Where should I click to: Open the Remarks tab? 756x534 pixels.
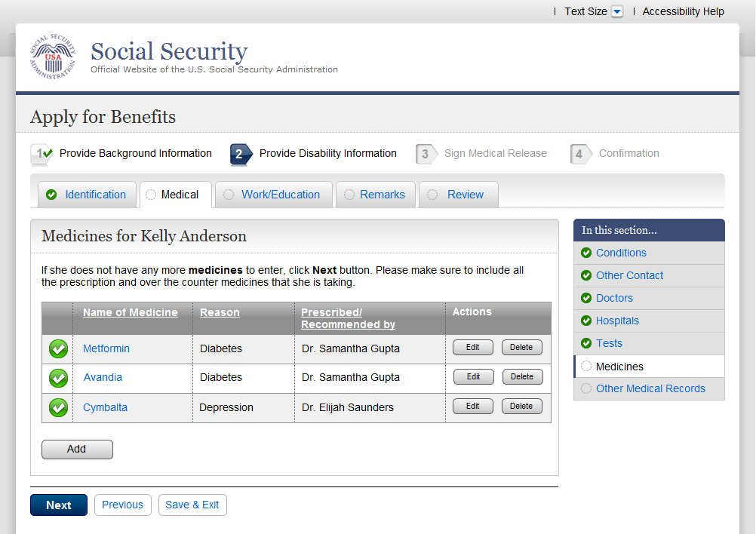coord(382,195)
